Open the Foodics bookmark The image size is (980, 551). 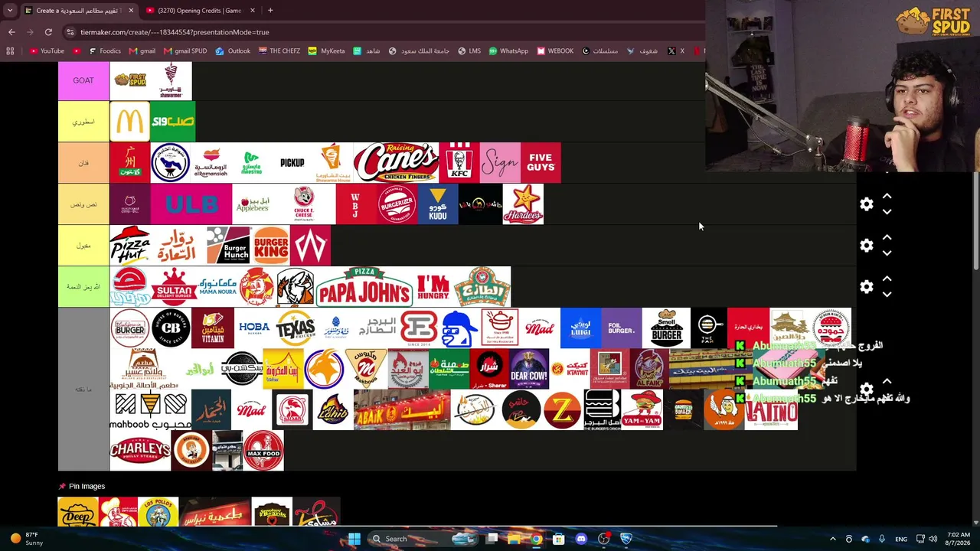click(x=105, y=51)
